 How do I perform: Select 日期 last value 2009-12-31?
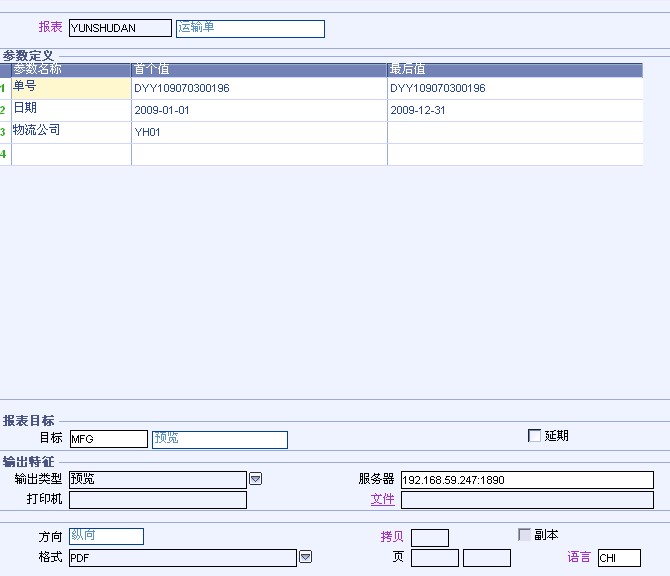pos(514,110)
